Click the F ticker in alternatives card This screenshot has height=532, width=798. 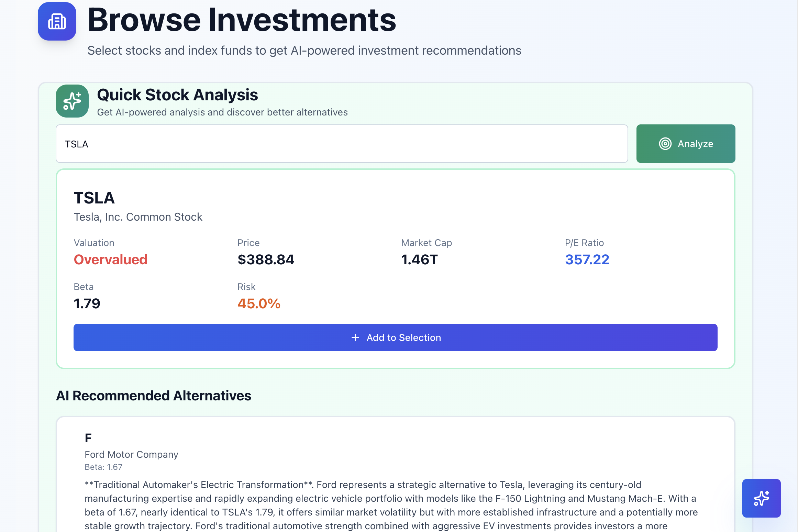(x=88, y=438)
